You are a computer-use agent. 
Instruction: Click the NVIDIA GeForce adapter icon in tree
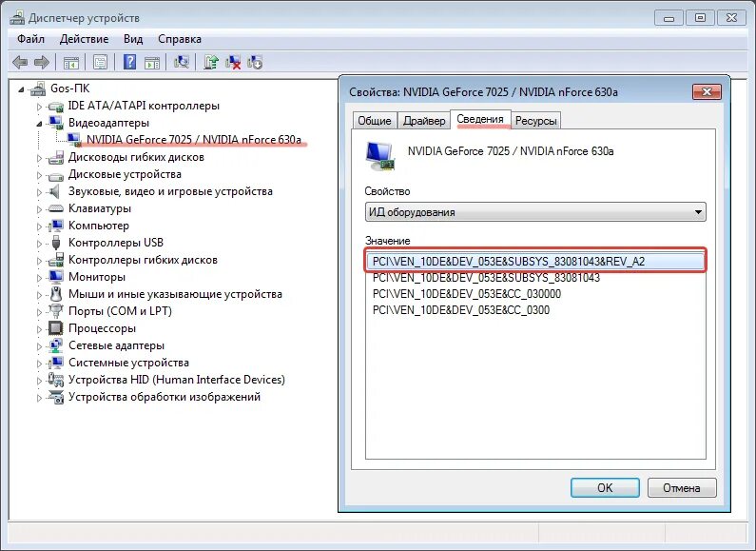click(x=74, y=140)
